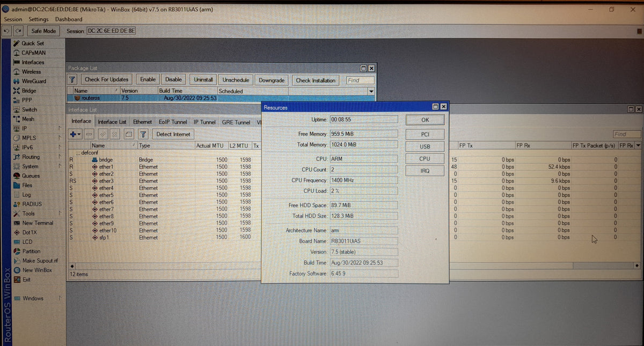Image resolution: width=644 pixels, height=346 pixels.
Task: Switch to the IP Tunnel tab
Action: click(x=204, y=122)
